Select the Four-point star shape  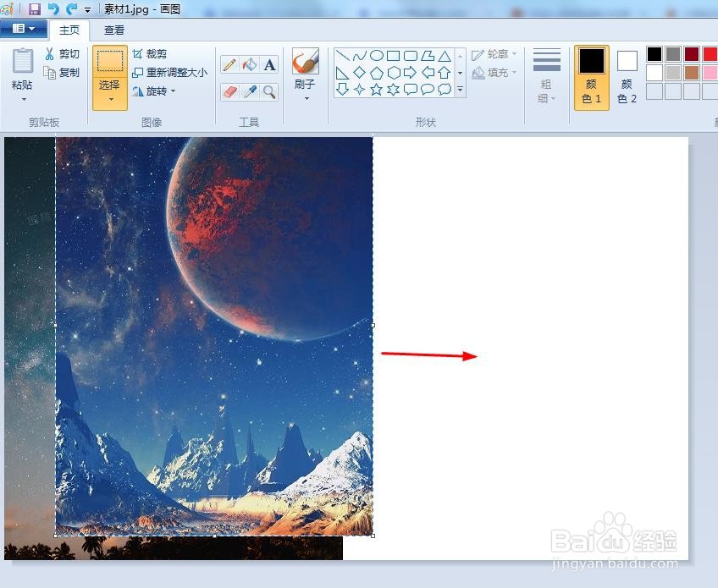(360, 89)
